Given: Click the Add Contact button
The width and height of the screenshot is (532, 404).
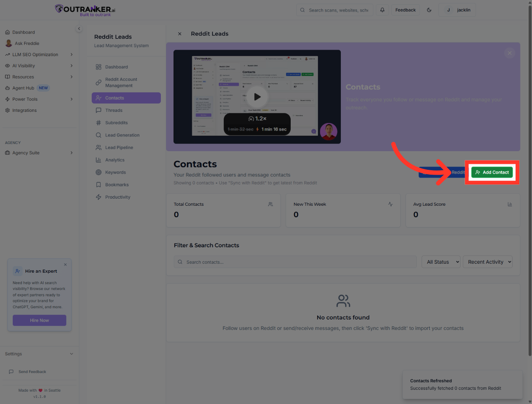Looking at the screenshot, I should pyautogui.click(x=492, y=172).
